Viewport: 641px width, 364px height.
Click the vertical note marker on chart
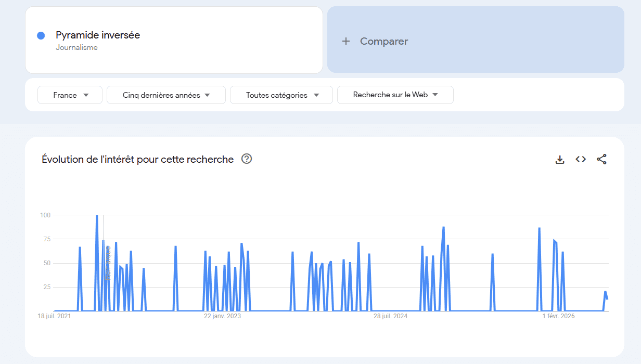pyautogui.click(x=108, y=263)
